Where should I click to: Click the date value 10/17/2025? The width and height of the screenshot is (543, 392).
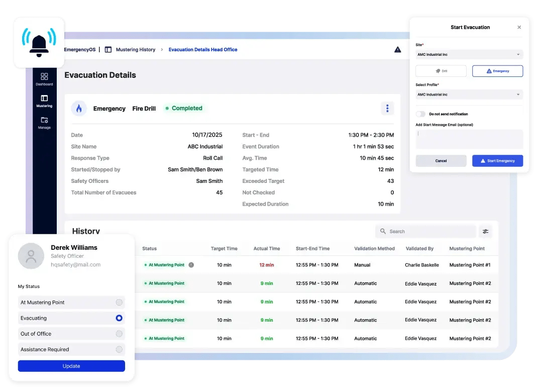coord(207,135)
